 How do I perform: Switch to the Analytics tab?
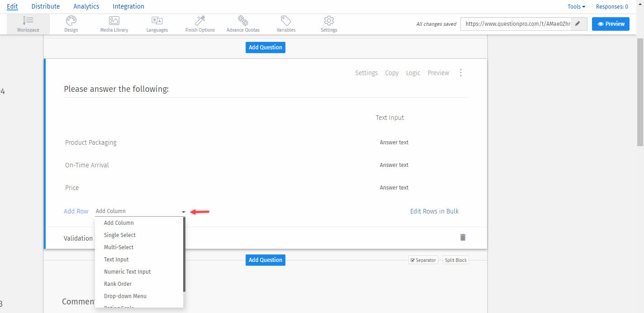86,6
